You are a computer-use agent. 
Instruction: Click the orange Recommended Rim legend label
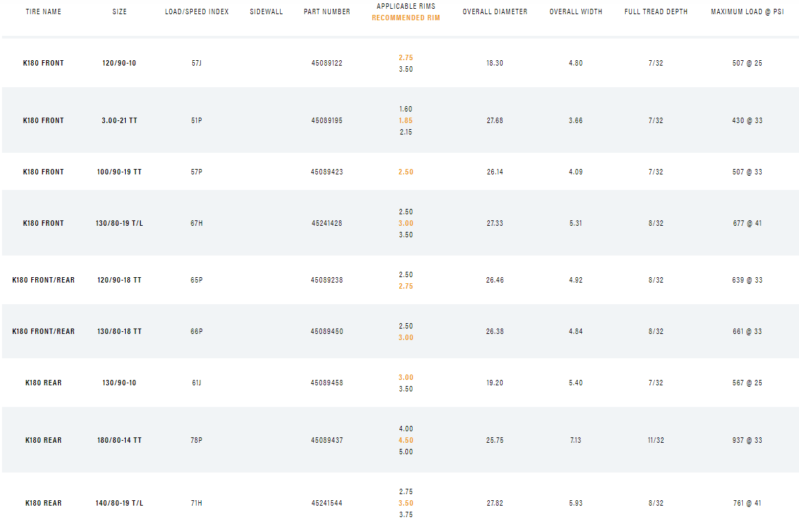[x=405, y=18]
